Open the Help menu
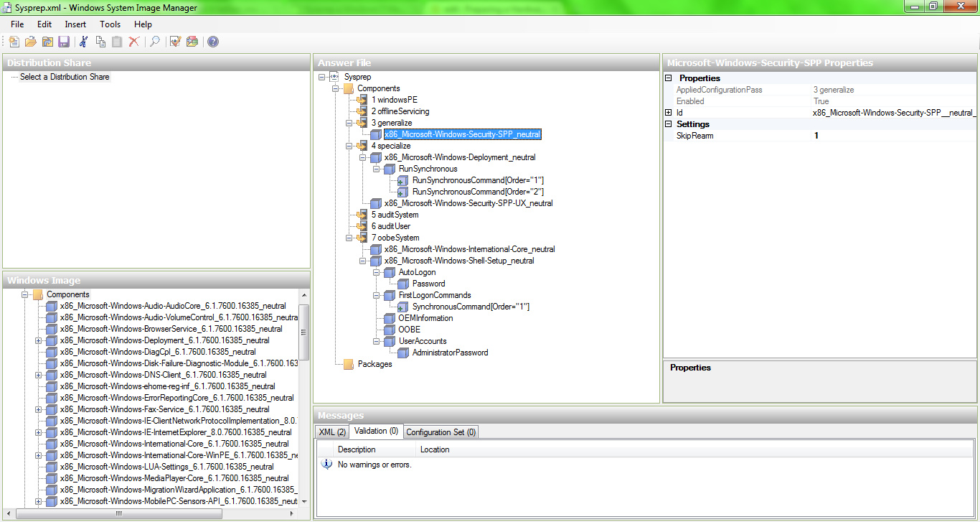Image resolution: width=980 pixels, height=522 pixels. click(x=143, y=24)
